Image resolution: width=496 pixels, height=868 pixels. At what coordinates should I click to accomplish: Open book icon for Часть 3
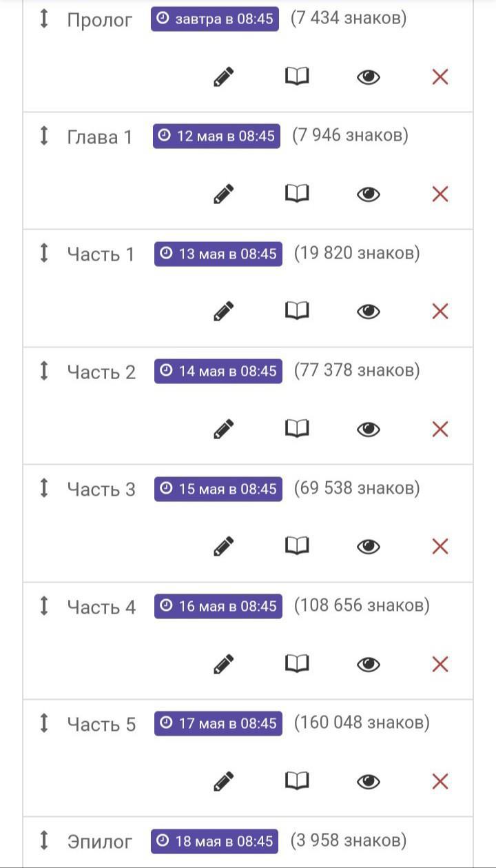click(297, 546)
